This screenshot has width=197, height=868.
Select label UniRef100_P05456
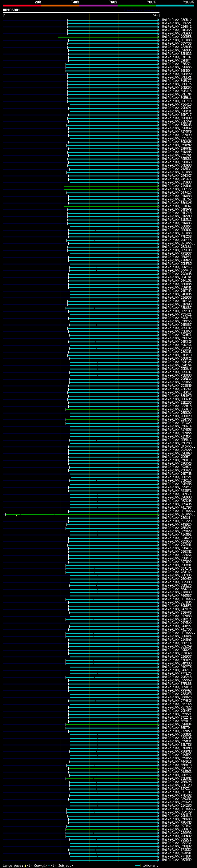click(x=176, y=484)
